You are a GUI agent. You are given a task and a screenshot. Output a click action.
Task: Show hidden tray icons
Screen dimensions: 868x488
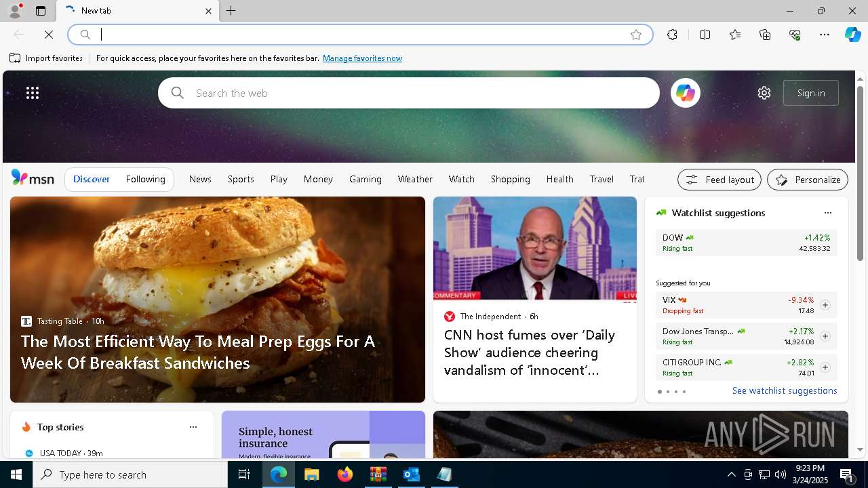pos(731,474)
